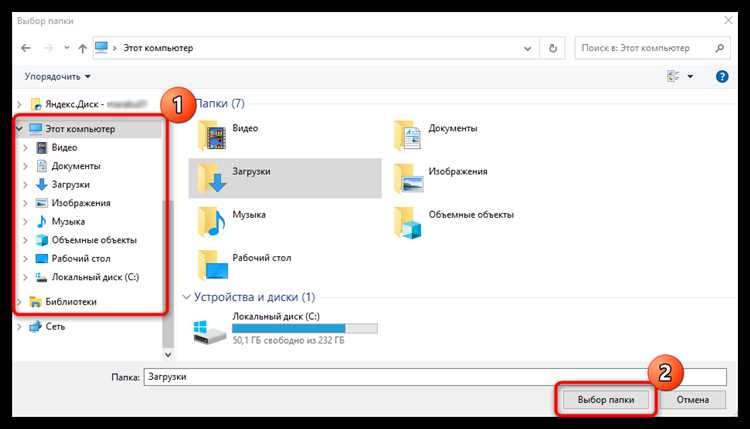
Task: Click the drive C free space bar
Action: 305,328
